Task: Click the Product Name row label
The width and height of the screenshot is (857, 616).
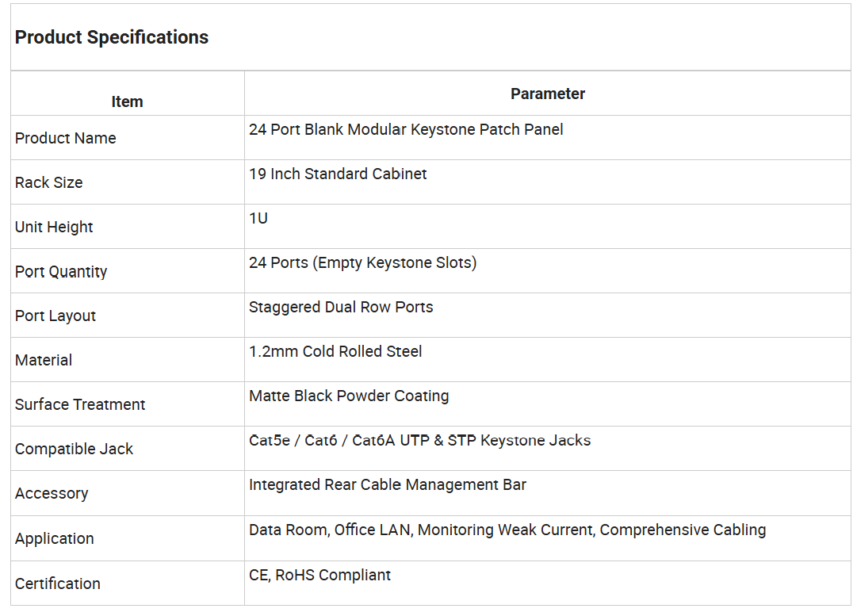Action: 66,138
